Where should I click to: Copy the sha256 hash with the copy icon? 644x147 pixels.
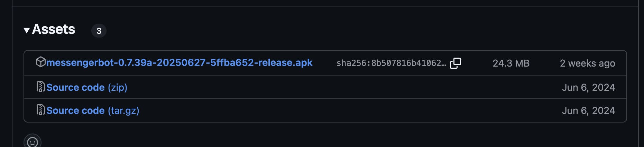pos(456,63)
